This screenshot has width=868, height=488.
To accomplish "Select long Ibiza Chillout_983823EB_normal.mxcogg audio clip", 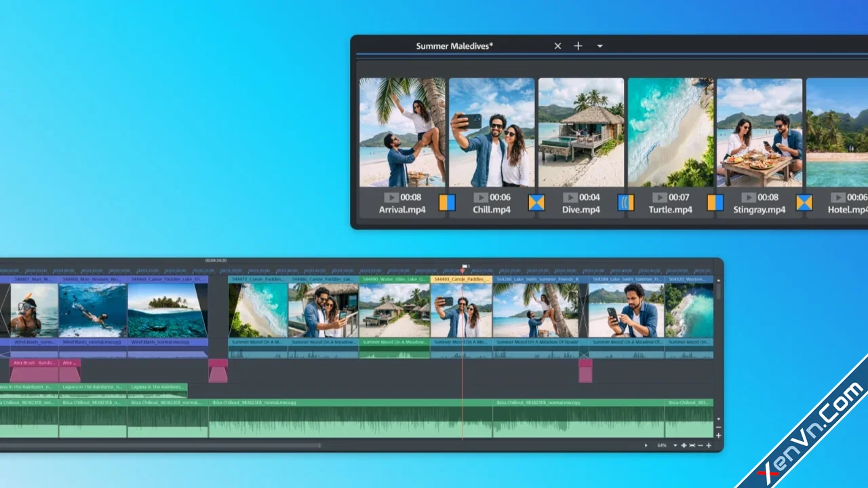I will (351, 418).
